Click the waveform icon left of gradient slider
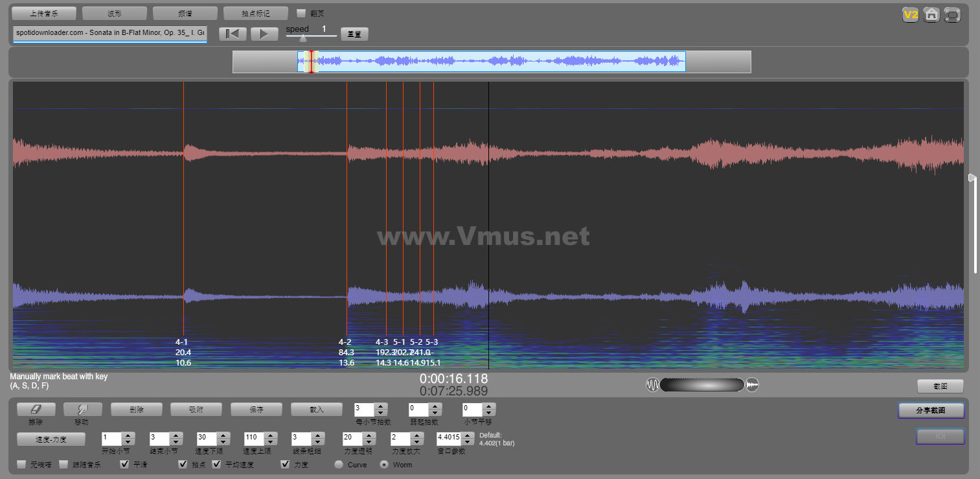Screen dimensions: 980x479 (652, 385)
